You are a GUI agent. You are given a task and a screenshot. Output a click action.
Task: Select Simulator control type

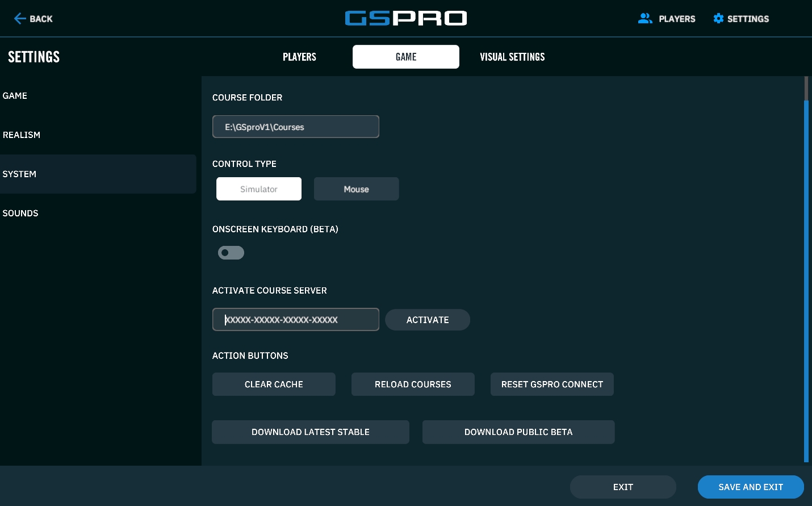point(259,189)
